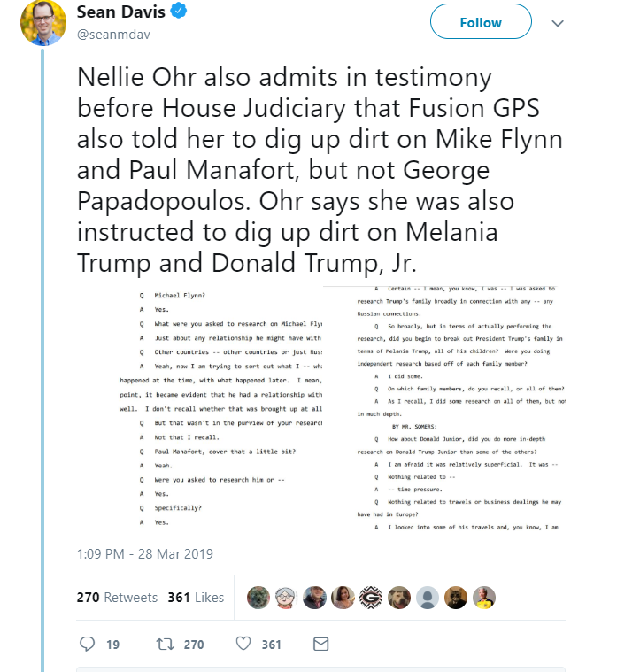Open Sean Davis profile photo
Viewport: 617px width, 672px height.
(43, 23)
